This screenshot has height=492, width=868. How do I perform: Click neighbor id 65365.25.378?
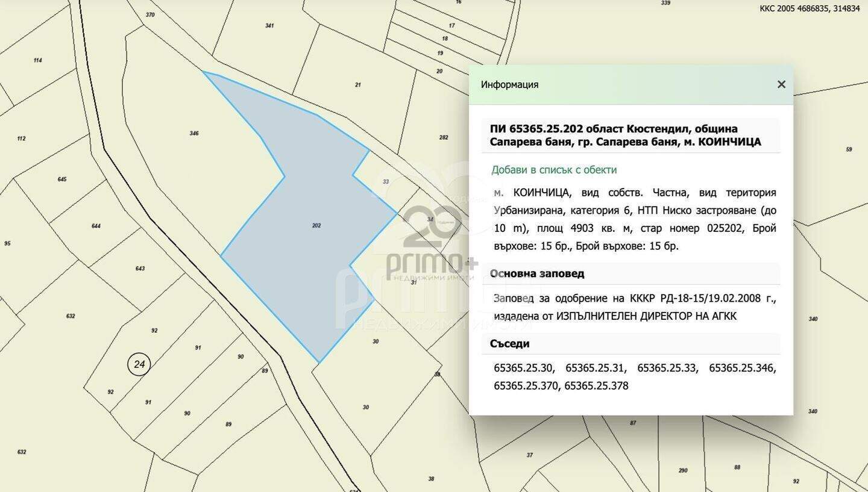(x=597, y=385)
